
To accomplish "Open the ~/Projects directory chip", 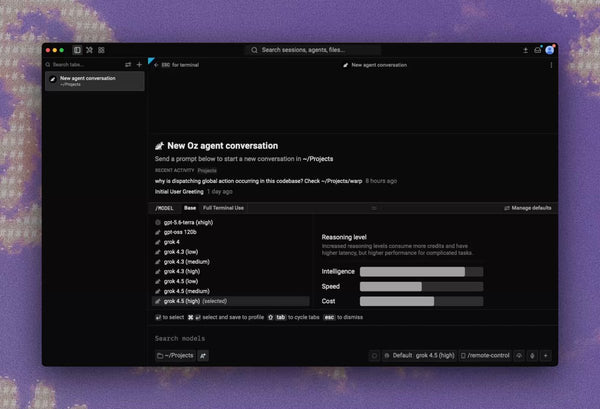I will tap(175, 356).
